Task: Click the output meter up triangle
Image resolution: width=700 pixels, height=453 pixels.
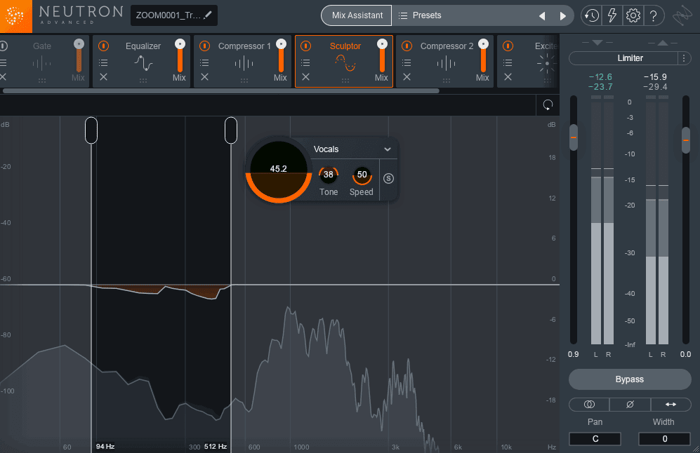Action: click(x=662, y=43)
